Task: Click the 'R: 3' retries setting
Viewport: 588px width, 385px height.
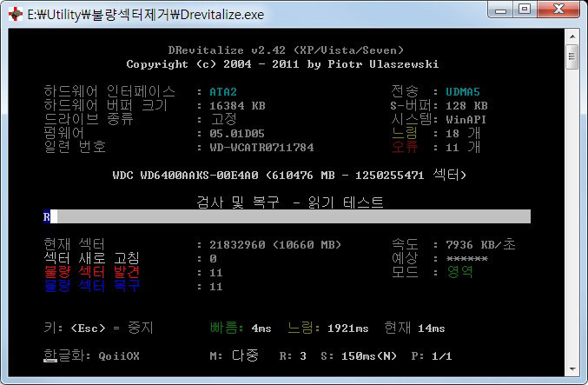Action: [x=293, y=355]
